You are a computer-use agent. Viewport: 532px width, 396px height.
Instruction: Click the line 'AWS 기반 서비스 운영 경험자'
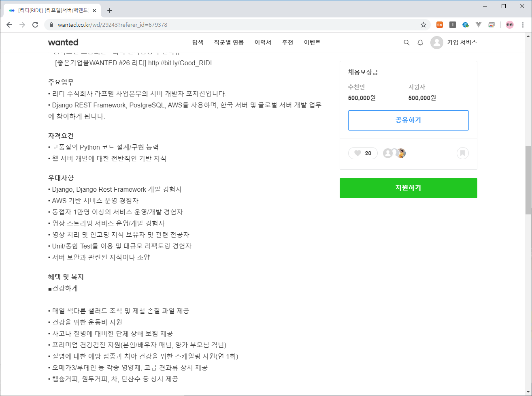pyautogui.click(x=93, y=201)
